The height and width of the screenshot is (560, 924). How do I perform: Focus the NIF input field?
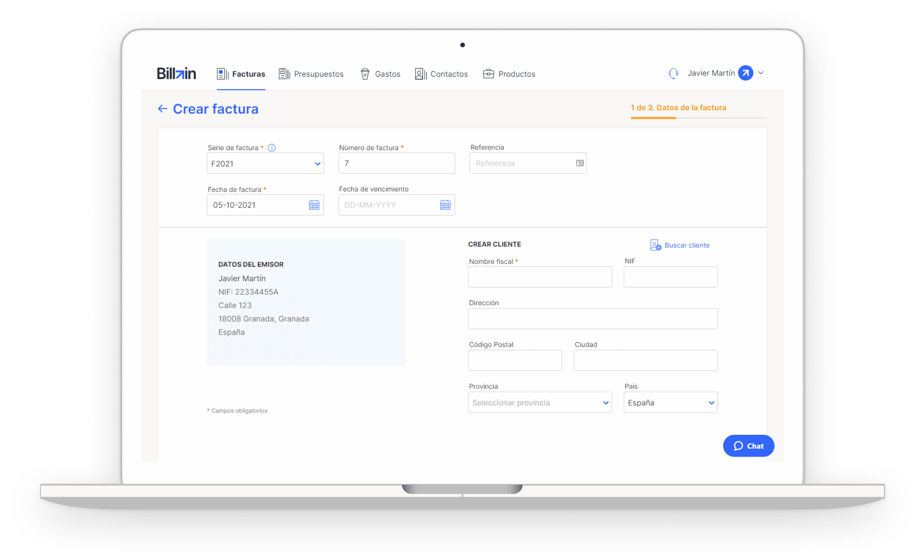click(x=670, y=277)
